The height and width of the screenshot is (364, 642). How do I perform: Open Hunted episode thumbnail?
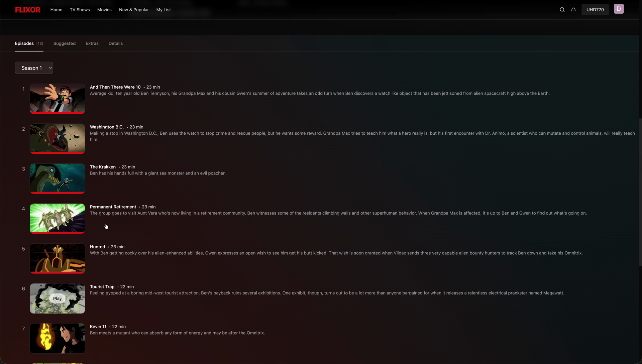coord(58,258)
